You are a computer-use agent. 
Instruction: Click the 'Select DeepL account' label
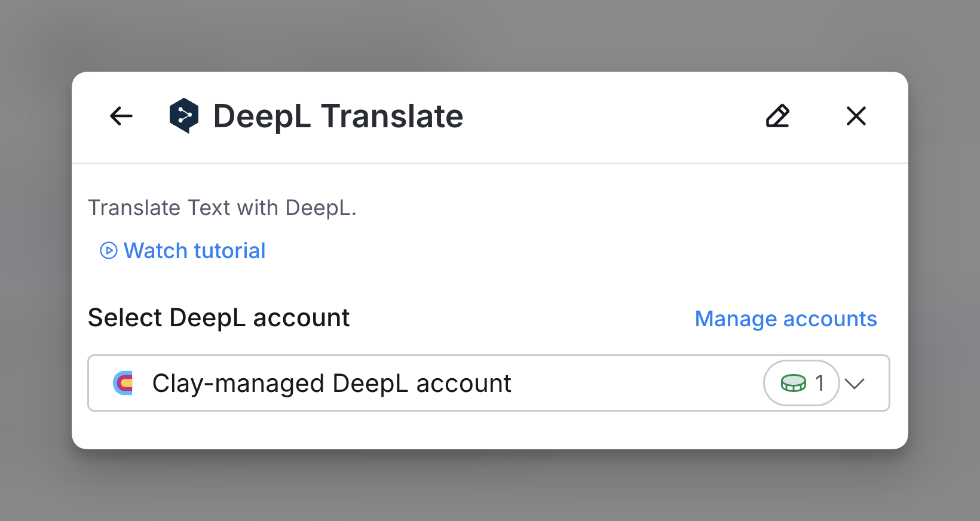click(x=219, y=318)
